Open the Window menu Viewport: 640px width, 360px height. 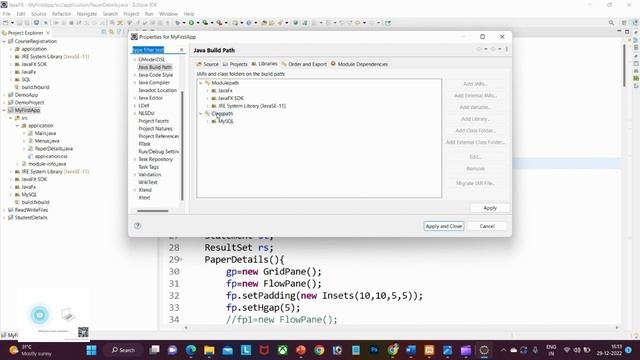pyautogui.click(x=168, y=14)
